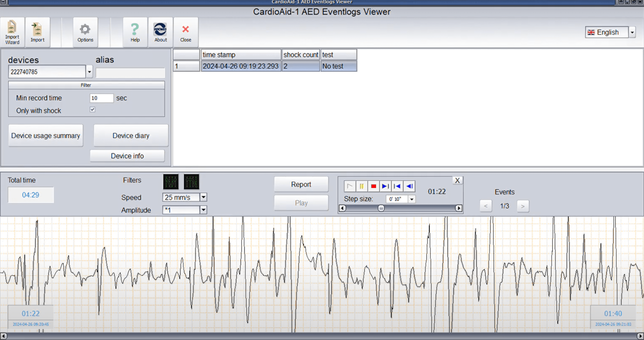Click the Report button
Screen dimensions: 644x340
(301, 185)
